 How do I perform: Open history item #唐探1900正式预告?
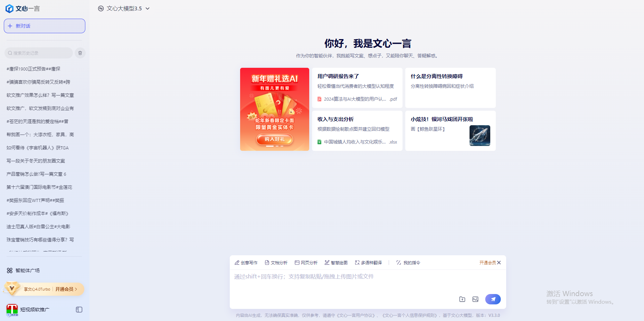[x=34, y=69]
